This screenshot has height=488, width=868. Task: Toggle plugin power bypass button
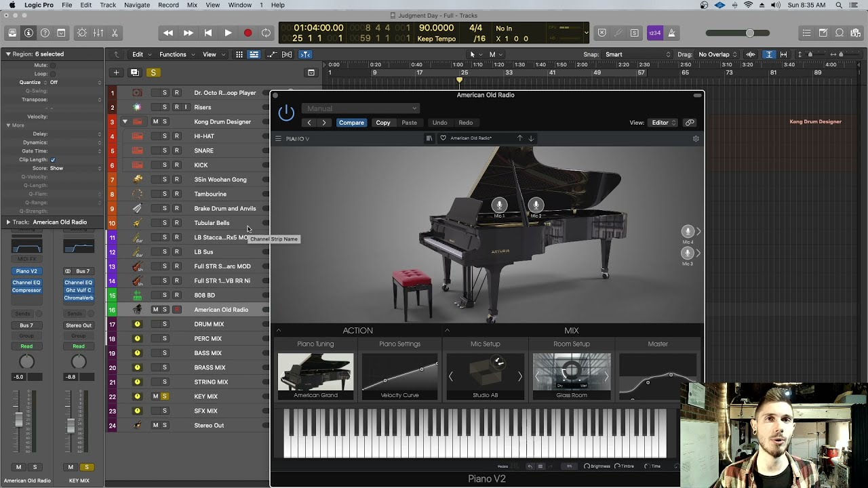[286, 113]
